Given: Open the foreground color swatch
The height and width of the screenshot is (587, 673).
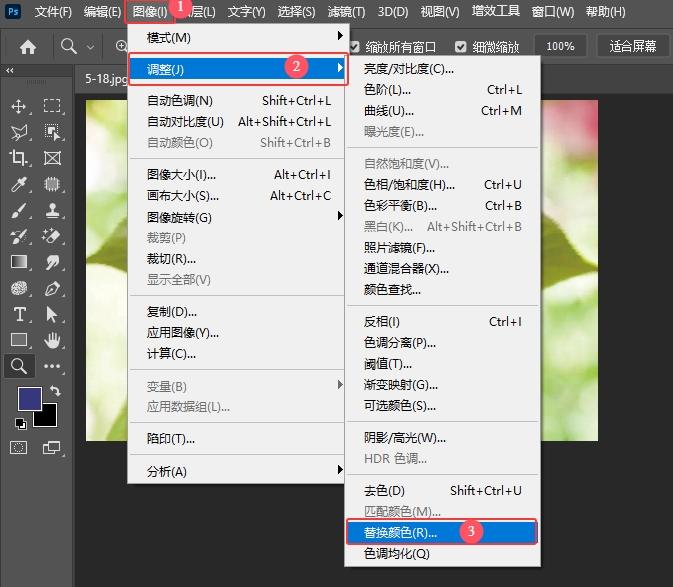Looking at the screenshot, I should point(30,399).
